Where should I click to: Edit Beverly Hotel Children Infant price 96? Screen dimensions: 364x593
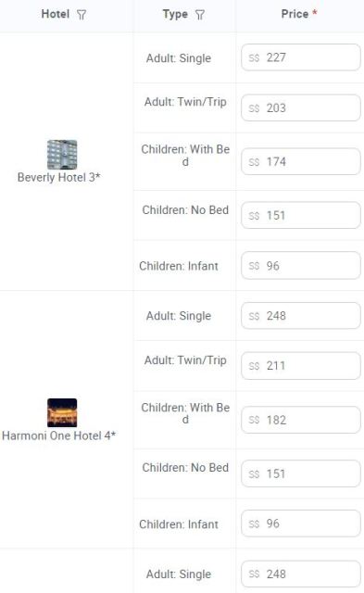tap(301, 266)
